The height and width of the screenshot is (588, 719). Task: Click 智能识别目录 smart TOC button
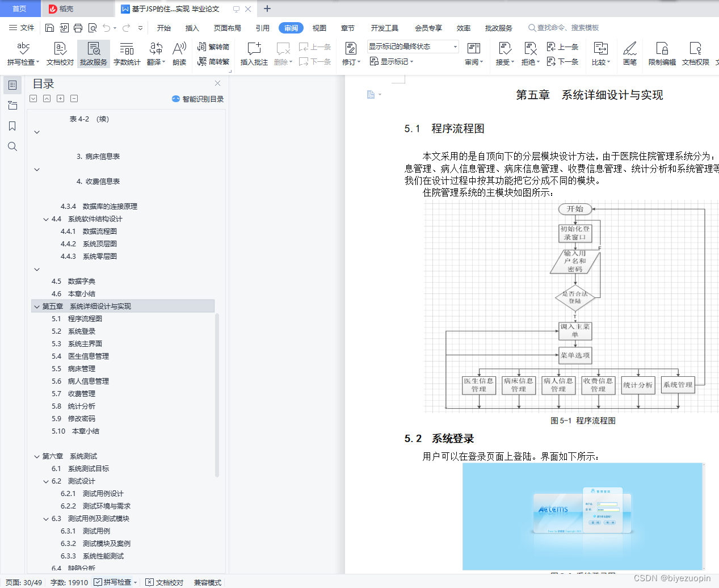click(197, 99)
